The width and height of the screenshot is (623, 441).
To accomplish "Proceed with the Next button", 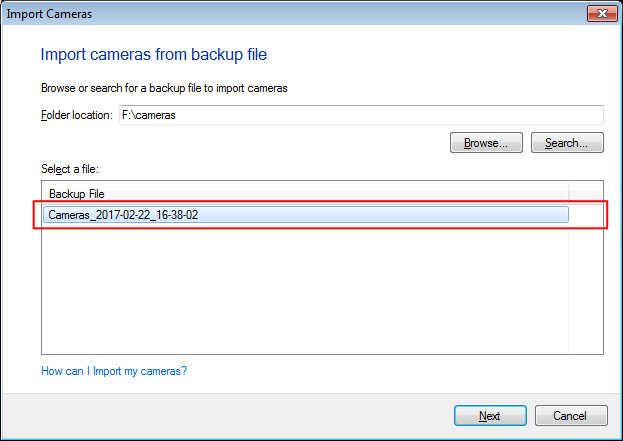I will point(490,416).
